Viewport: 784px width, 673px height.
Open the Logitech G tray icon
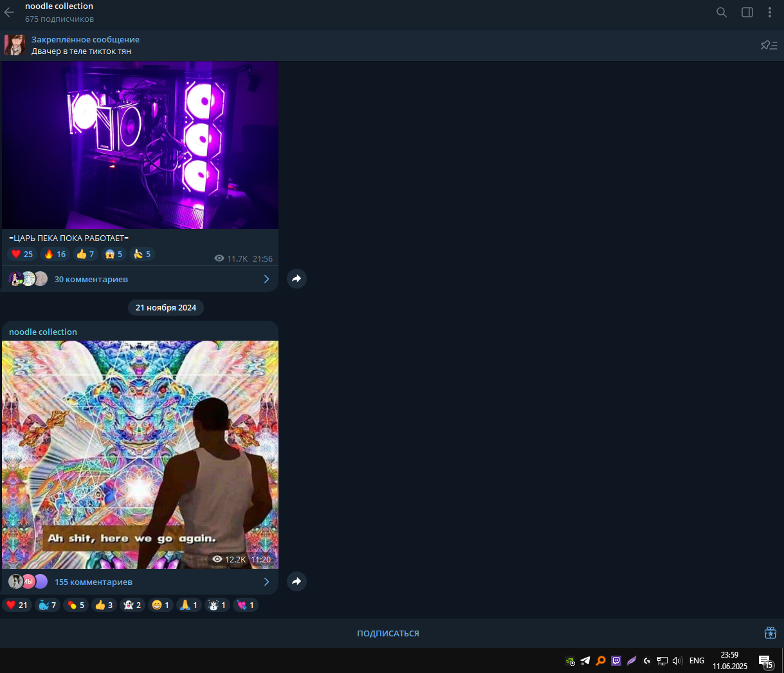[x=647, y=661]
